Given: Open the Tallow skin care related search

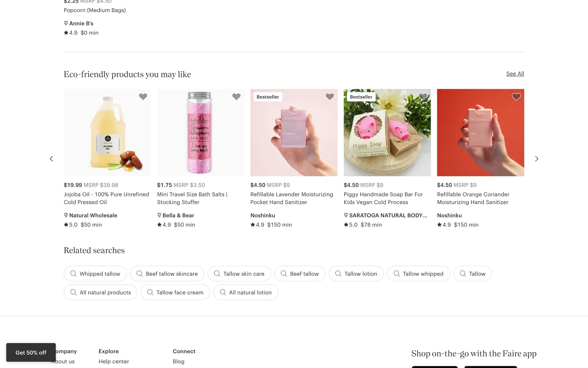Looking at the screenshot, I should pos(239,274).
